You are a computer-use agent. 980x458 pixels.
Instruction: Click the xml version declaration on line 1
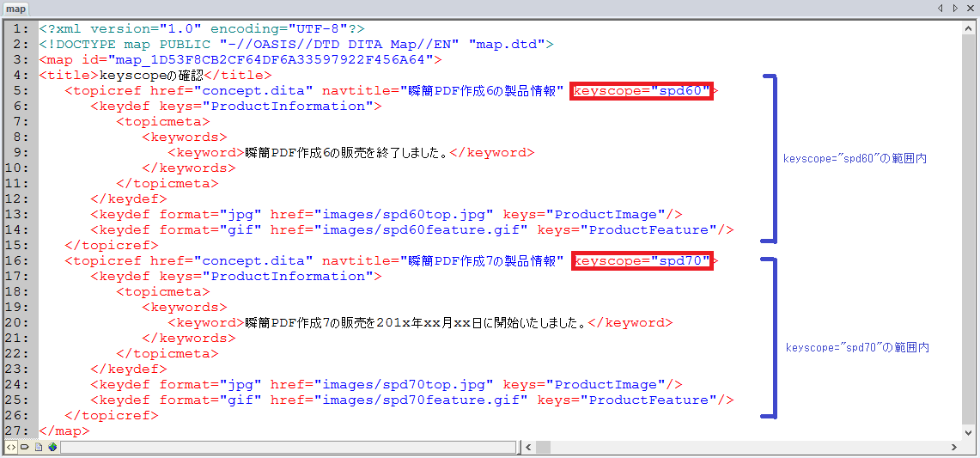pos(202,28)
